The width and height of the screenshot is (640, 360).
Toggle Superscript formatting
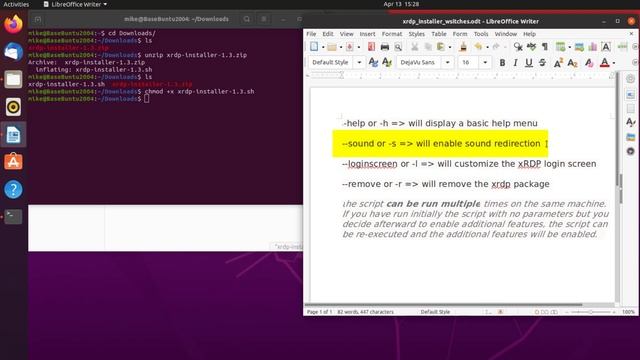pyautogui.click(x=558, y=62)
